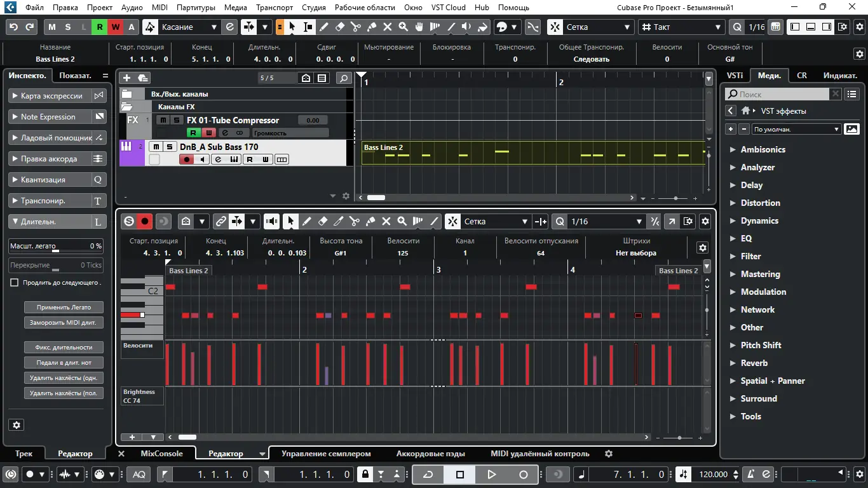Viewport: 868px width, 488px height.
Task: Toggle global Write automation W button
Action: (116, 27)
